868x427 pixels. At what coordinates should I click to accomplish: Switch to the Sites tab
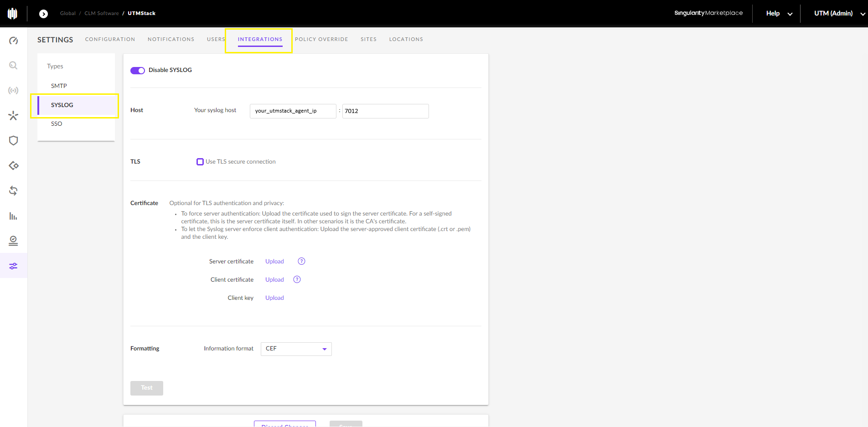click(x=368, y=39)
